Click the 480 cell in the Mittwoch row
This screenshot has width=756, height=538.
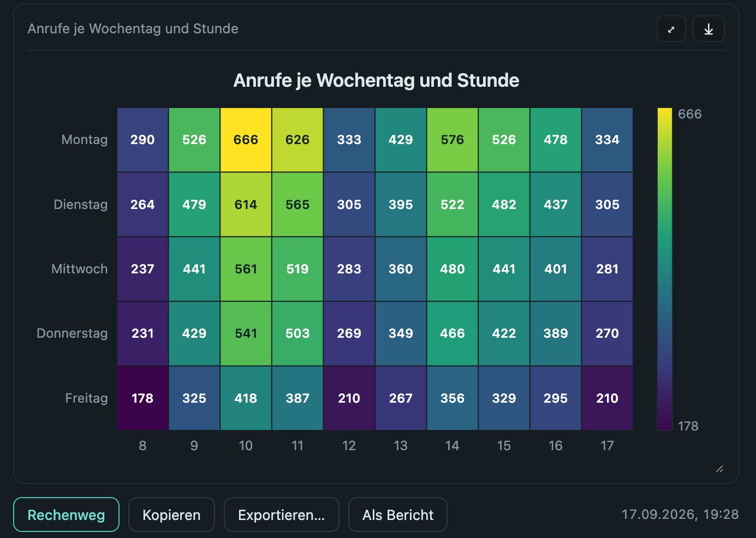click(x=453, y=269)
